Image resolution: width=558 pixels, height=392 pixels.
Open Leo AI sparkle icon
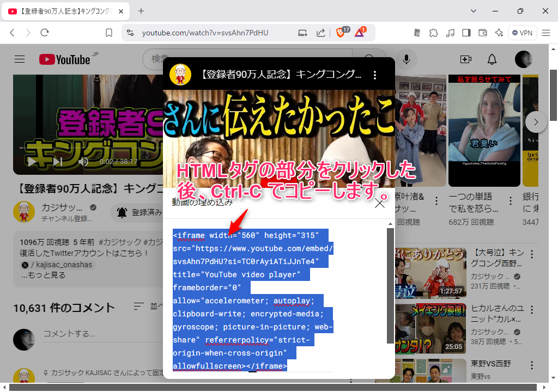(x=499, y=33)
